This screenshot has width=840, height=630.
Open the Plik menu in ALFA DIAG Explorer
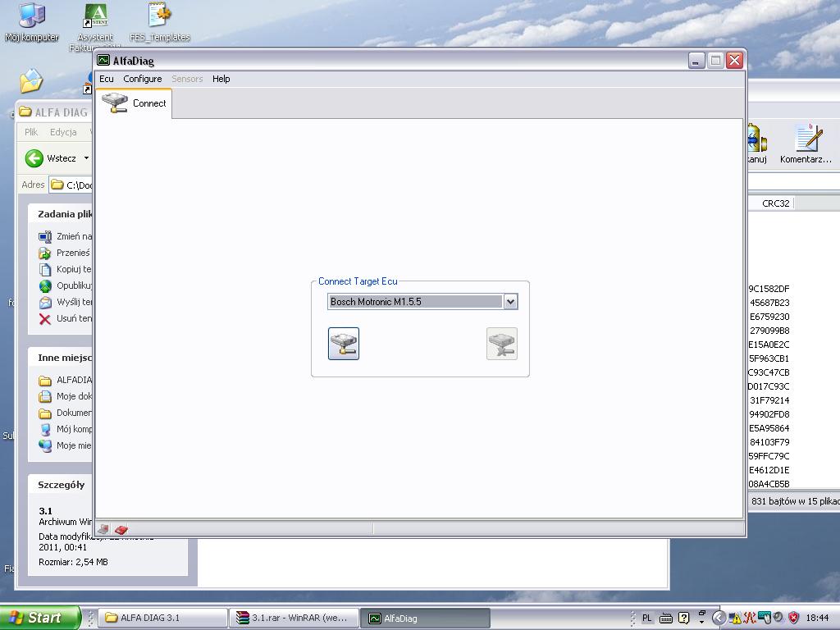pos(31,132)
